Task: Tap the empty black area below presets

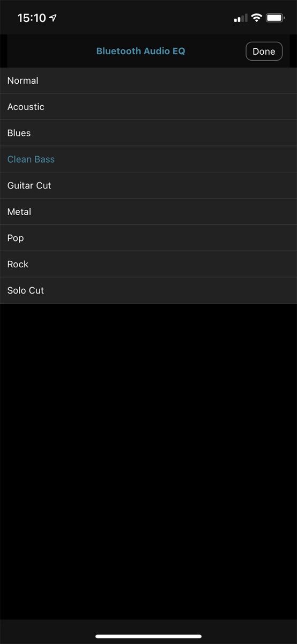Action: (x=148, y=462)
